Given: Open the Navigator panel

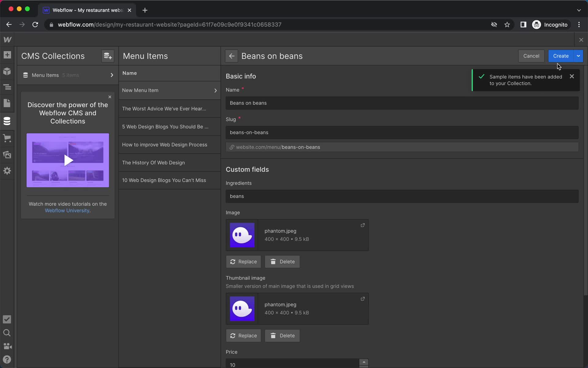Looking at the screenshot, I should 7,87.
